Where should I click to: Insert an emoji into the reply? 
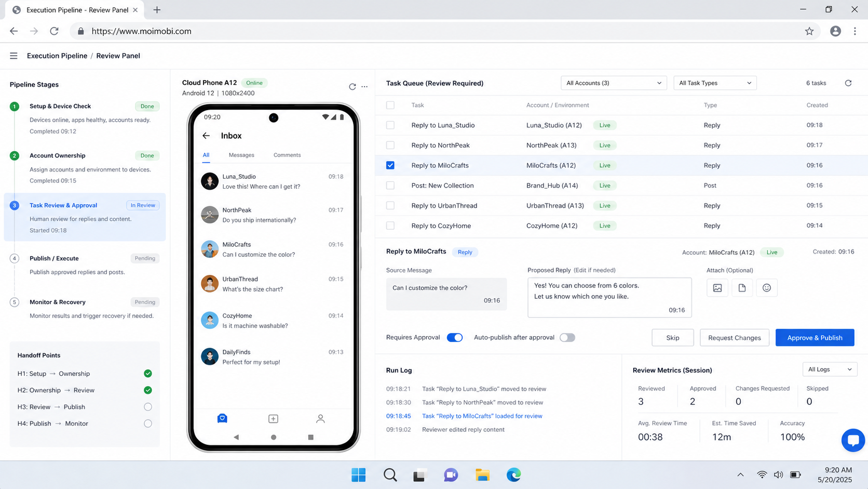pyautogui.click(x=767, y=288)
